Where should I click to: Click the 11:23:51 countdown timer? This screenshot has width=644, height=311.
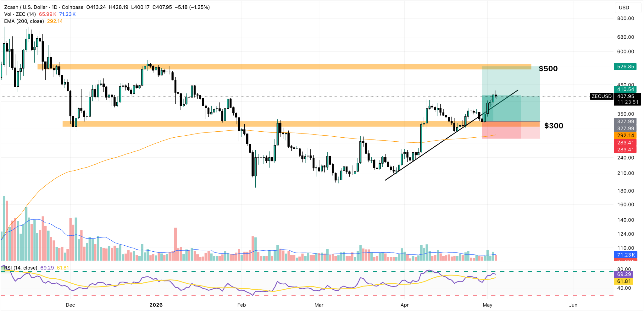tap(628, 102)
